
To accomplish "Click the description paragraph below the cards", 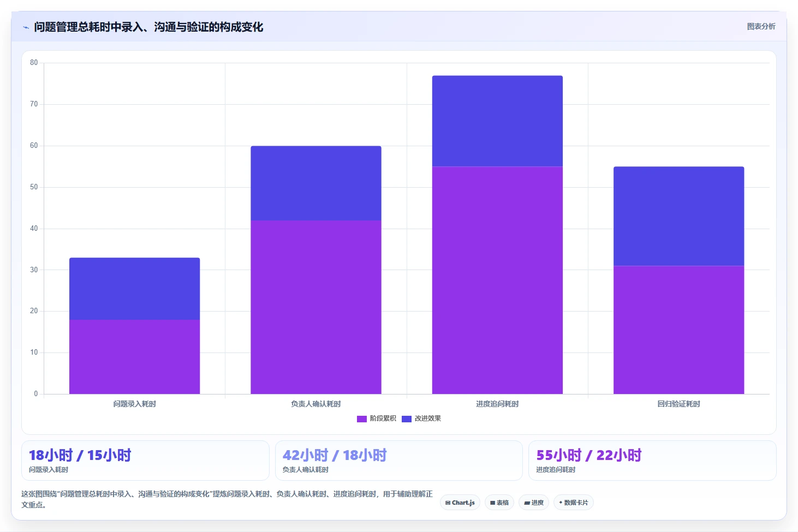I will click(x=227, y=499).
